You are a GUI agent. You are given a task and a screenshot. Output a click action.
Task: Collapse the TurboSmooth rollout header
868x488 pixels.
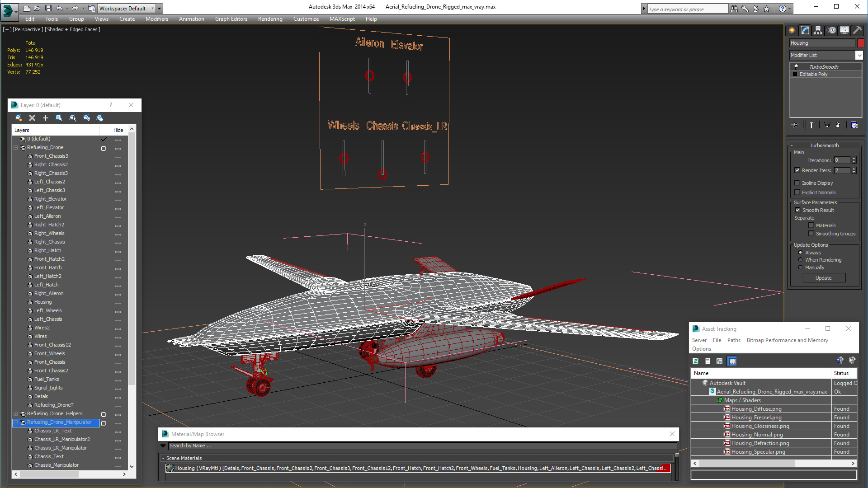(825, 145)
